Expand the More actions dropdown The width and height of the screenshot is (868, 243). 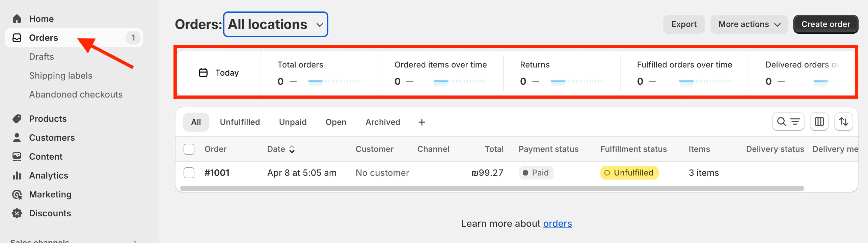tap(749, 24)
